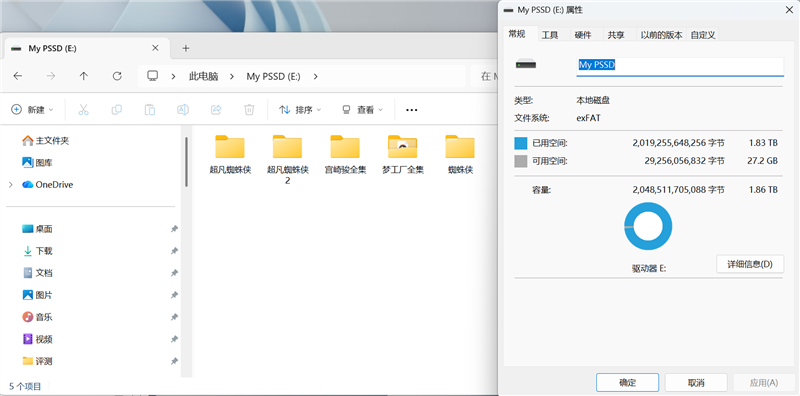Open the 查看 view dropdown
Image resolution: width=800 pixels, height=396 pixels.
click(363, 110)
